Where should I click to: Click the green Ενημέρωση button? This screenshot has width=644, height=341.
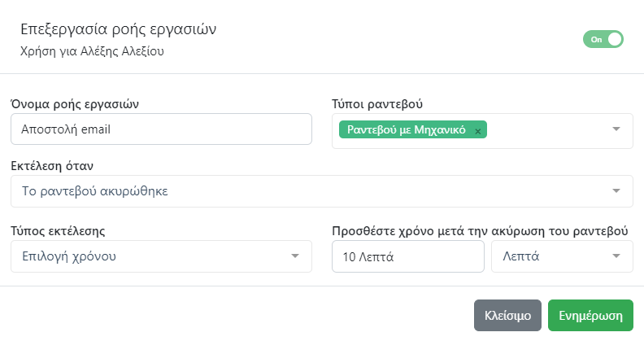[590, 315]
